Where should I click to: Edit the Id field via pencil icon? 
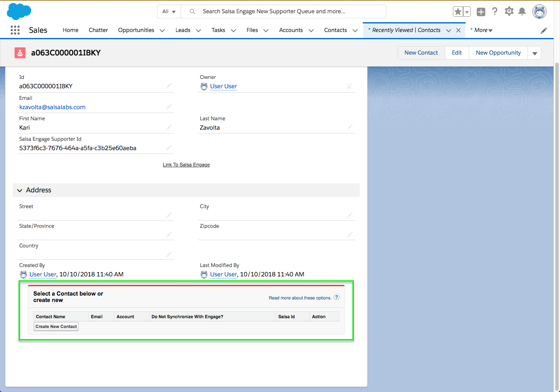point(169,86)
